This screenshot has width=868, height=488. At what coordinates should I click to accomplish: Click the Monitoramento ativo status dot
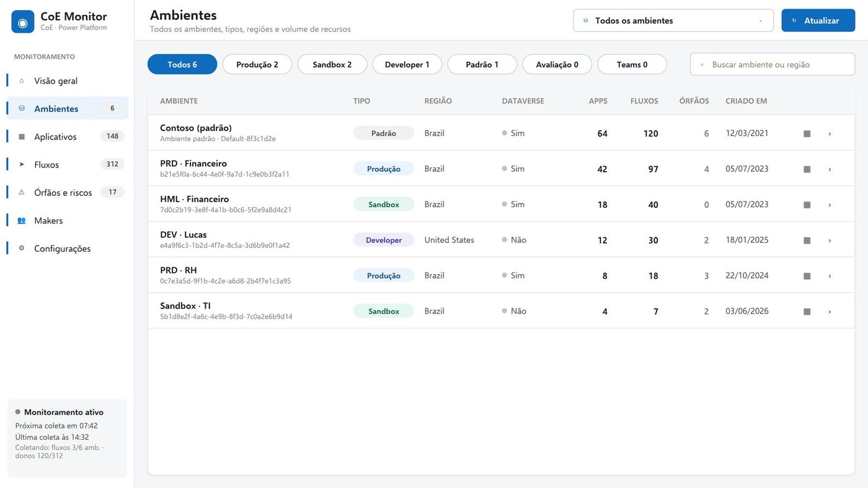(x=18, y=412)
